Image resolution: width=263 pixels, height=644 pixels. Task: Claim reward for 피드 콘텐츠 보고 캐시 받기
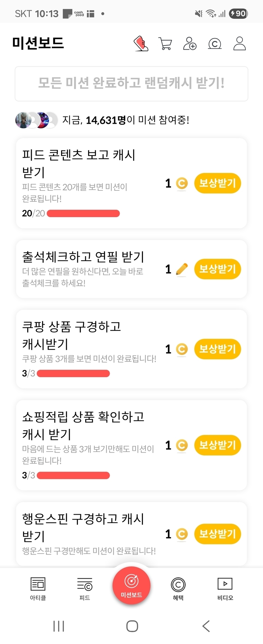(217, 183)
